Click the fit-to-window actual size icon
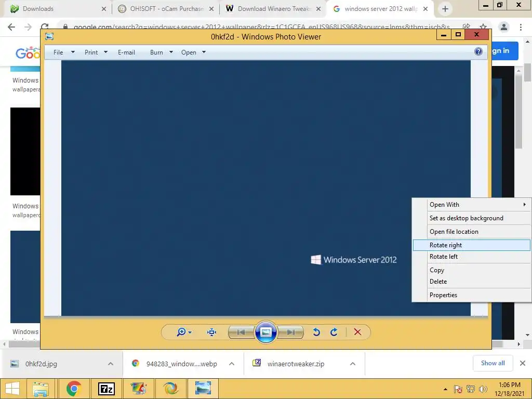 pyautogui.click(x=212, y=332)
